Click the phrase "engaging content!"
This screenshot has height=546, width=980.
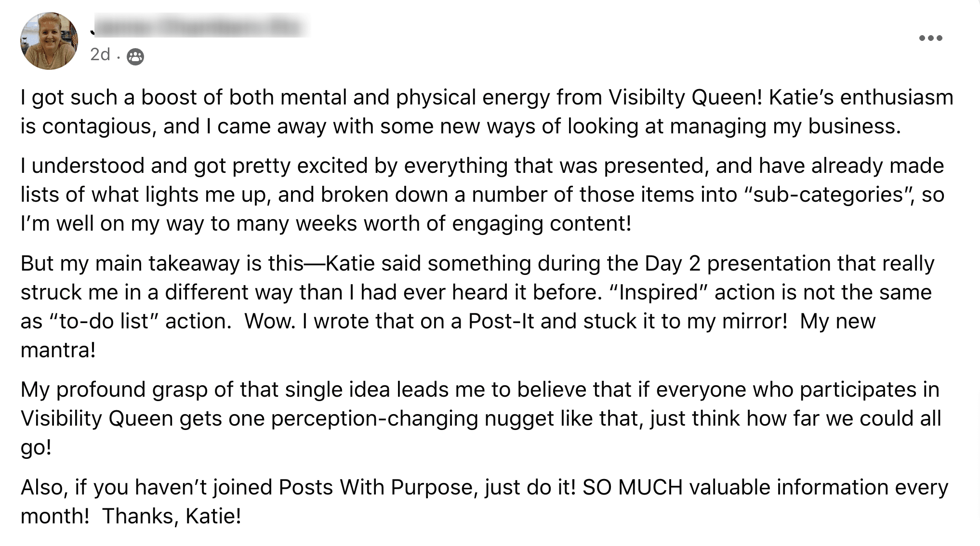point(542,223)
